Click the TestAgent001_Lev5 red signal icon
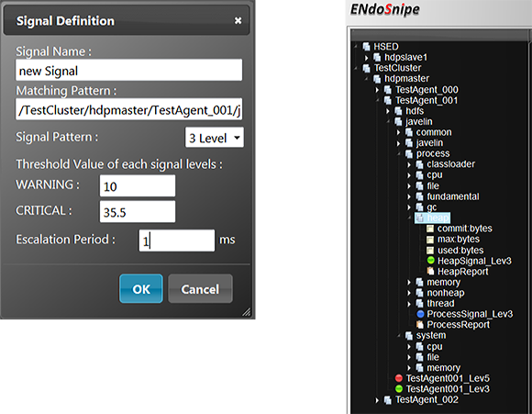 click(399, 378)
